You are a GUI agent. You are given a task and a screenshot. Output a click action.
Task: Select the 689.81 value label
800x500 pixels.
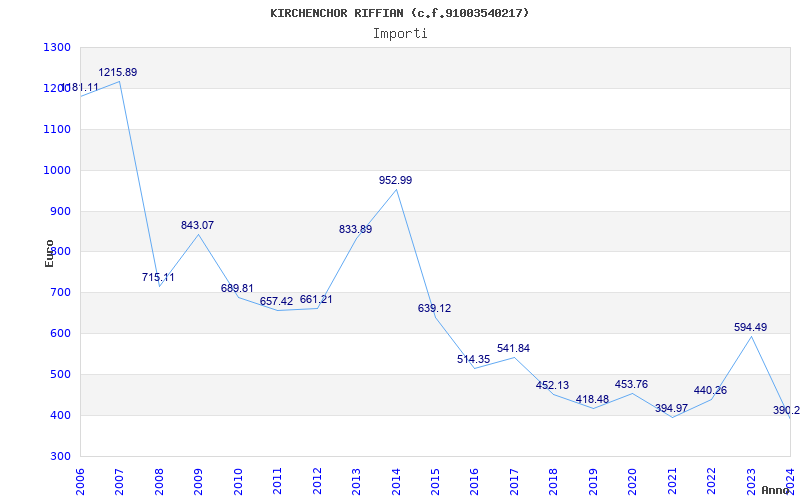[x=237, y=288]
